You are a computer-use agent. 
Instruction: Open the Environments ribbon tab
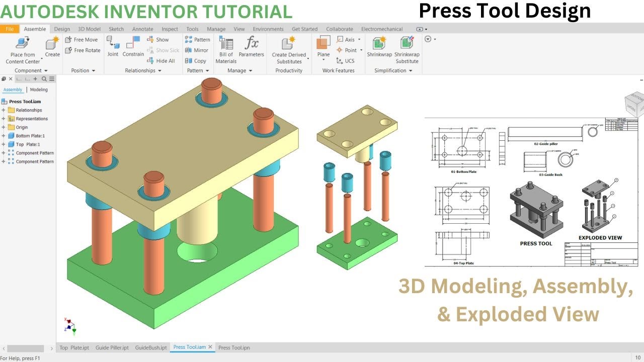(x=268, y=29)
